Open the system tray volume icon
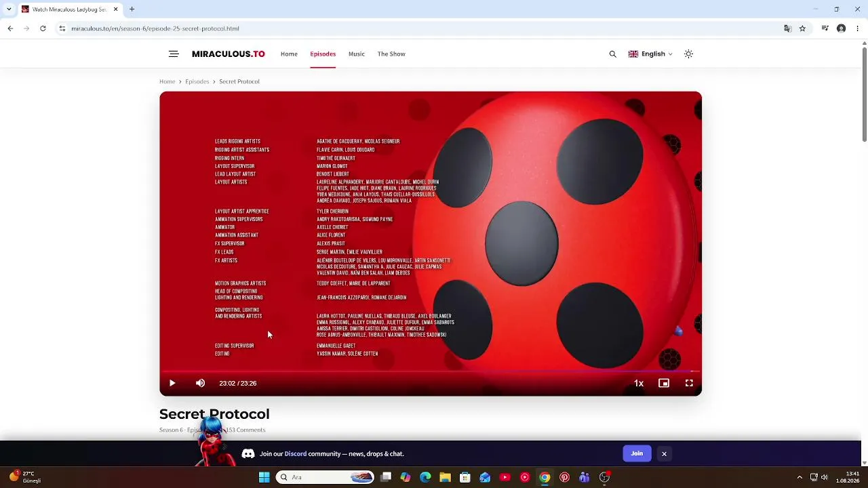This screenshot has height=488, width=868. click(x=825, y=477)
